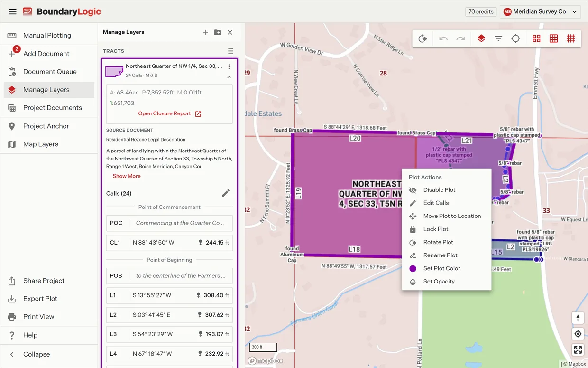This screenshot has width=588, height=368.
Task: Undo last map action
Action: click(x=443, y=39)
